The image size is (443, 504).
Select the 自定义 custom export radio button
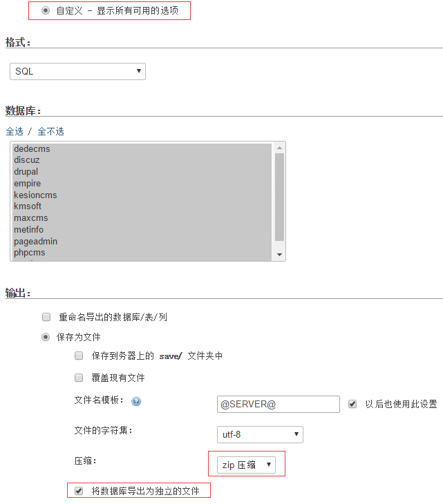pyautogui.click(x=46, y=11)
